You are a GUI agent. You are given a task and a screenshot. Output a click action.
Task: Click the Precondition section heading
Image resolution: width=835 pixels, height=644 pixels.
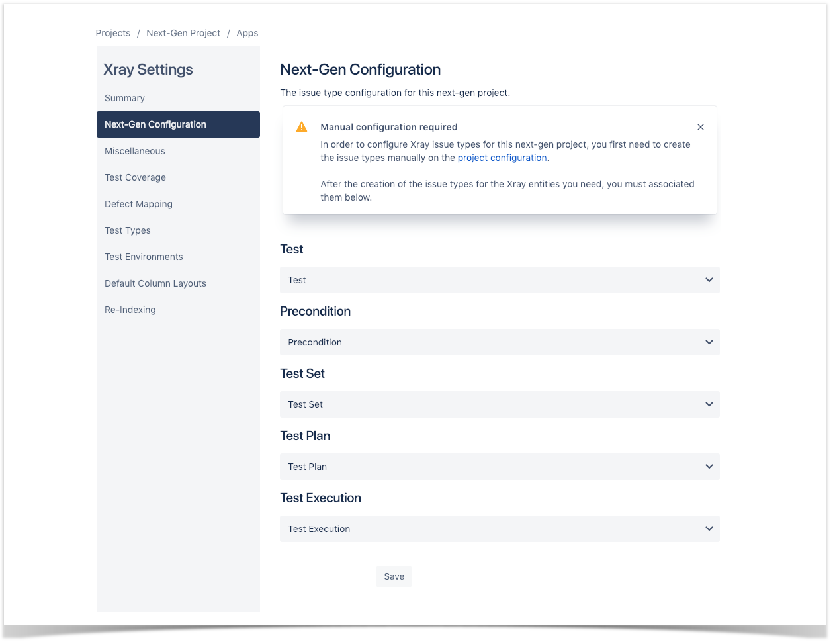316,311
